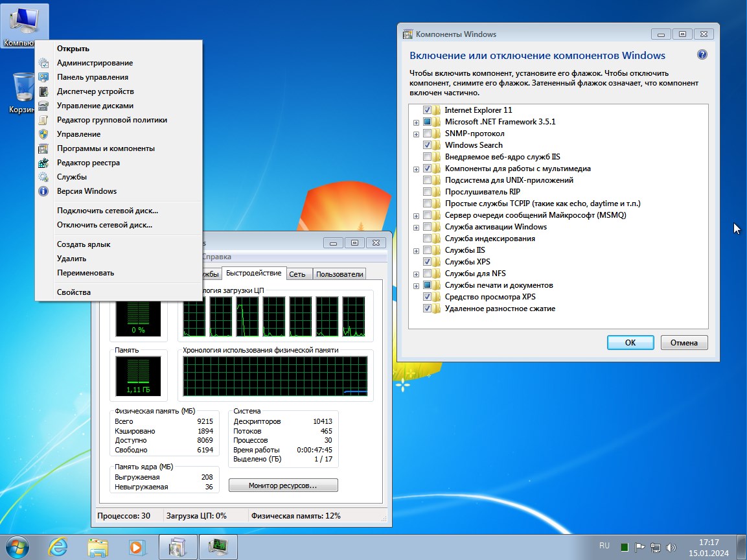Open Windows Explorer from the taskbar
The image size is (747, 560).
coord(97,546)
